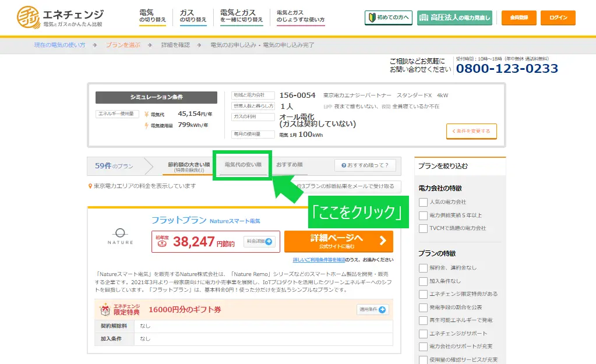Click the lightning icon beside 電気使用量
The image size is (596, 364).
[147, 125]
